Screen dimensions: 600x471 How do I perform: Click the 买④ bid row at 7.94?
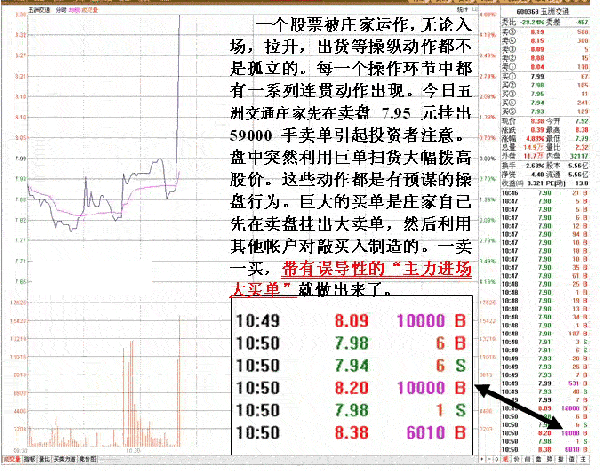point(545,103)
